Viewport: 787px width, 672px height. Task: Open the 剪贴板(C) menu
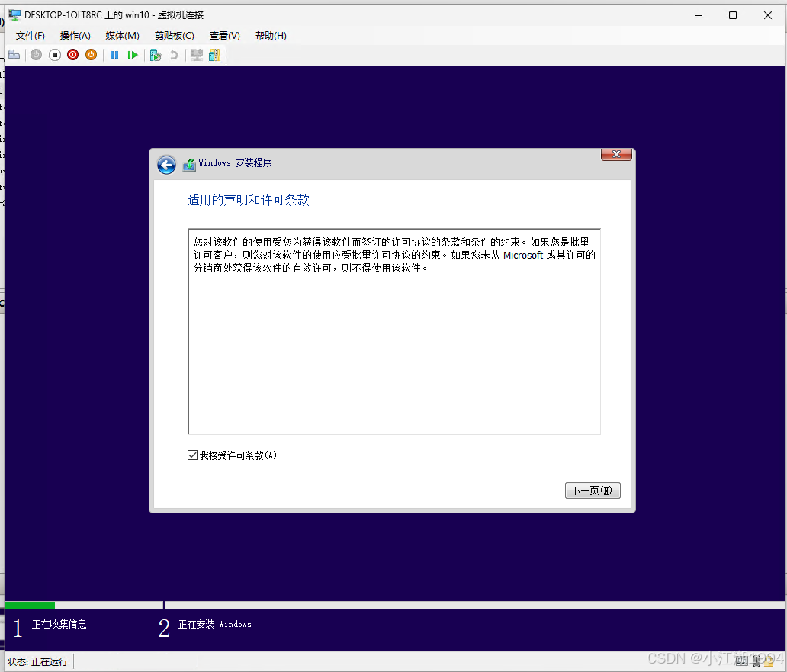[x=174, y=36]
